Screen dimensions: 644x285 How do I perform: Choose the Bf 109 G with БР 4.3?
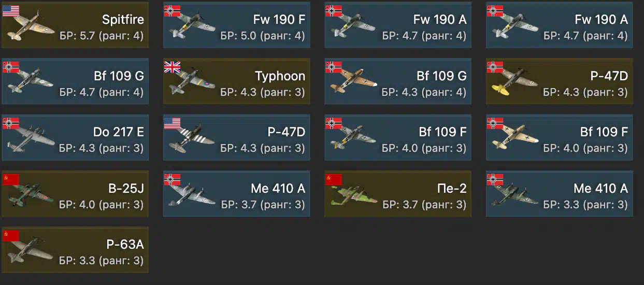(398, 81)
